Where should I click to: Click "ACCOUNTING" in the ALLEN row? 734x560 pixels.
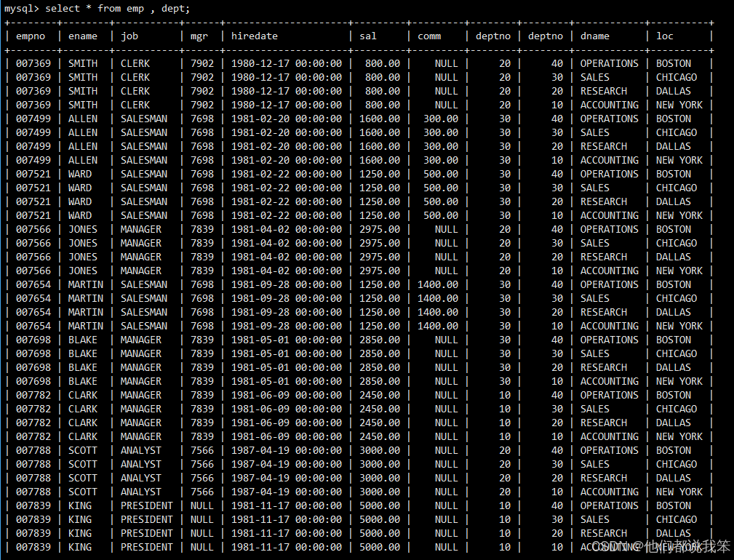point(610,160)
